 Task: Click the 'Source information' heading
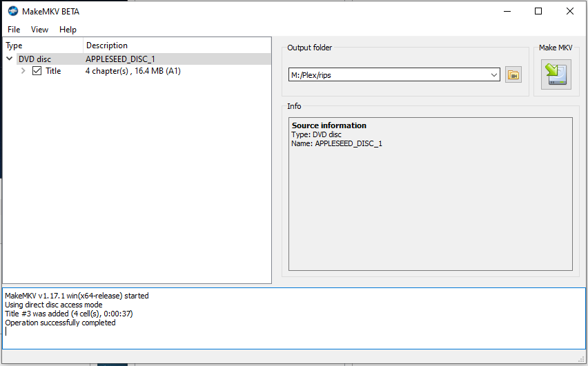tap(329, 125)
